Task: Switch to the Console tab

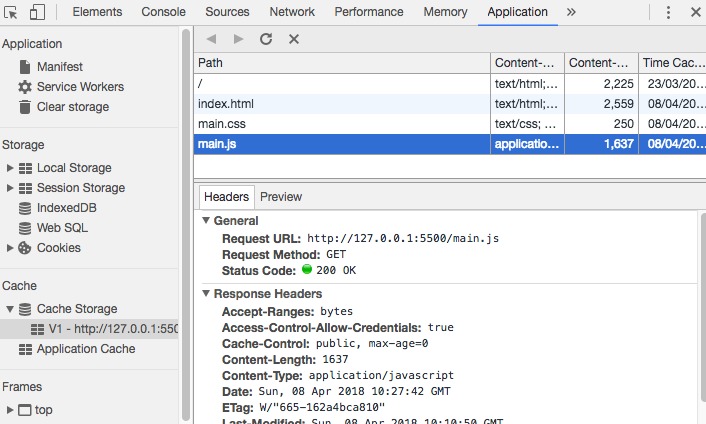Action: point(163,12)
